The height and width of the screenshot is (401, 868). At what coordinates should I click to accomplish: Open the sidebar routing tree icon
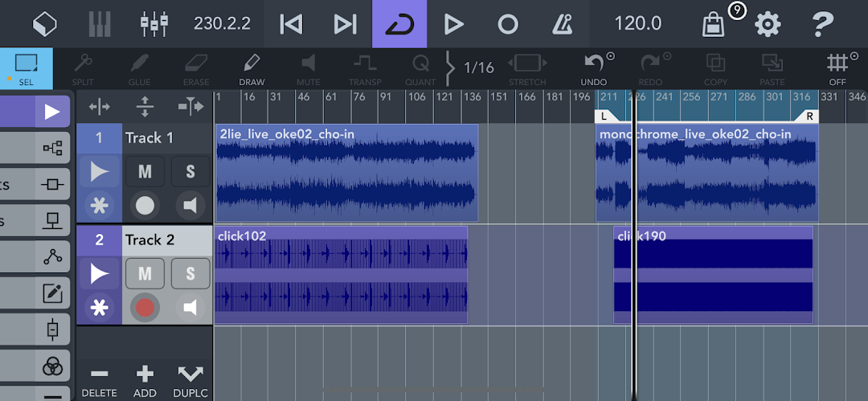(52, 148)
